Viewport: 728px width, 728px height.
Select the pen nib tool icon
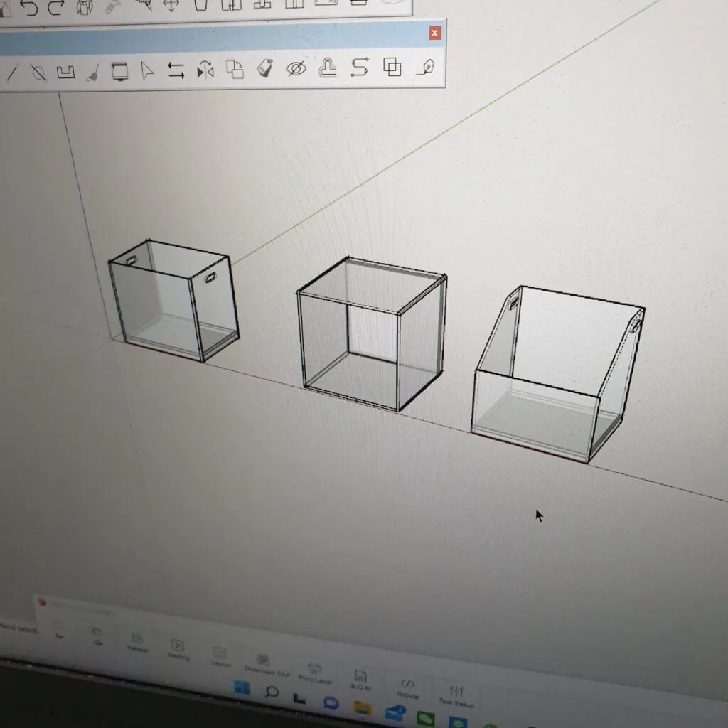(x=426, y=68)
